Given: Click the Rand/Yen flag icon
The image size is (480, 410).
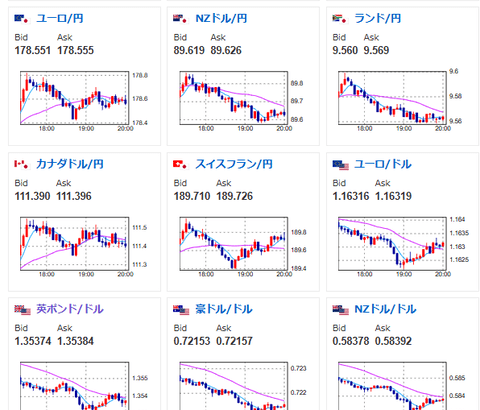Looking at the screenshot, I should 340,19.
